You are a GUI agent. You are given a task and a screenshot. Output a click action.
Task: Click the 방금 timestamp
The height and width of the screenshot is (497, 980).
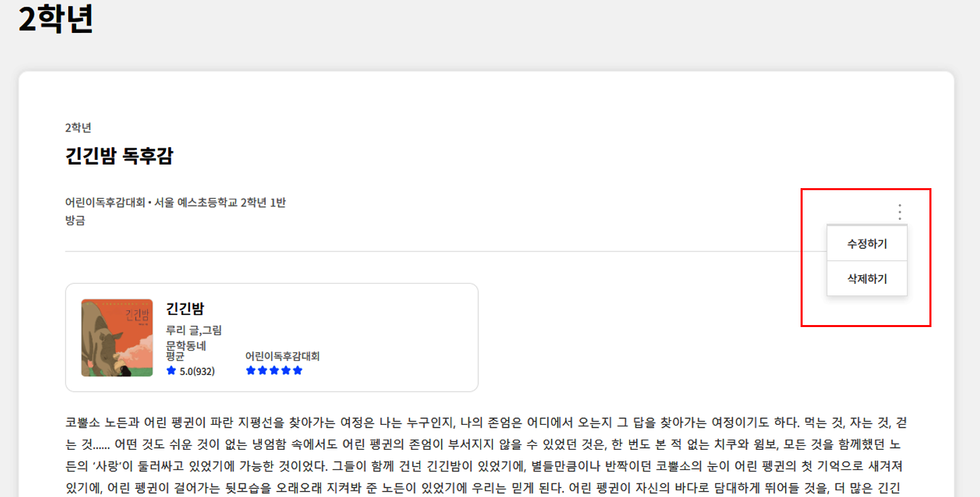point(75,221)
